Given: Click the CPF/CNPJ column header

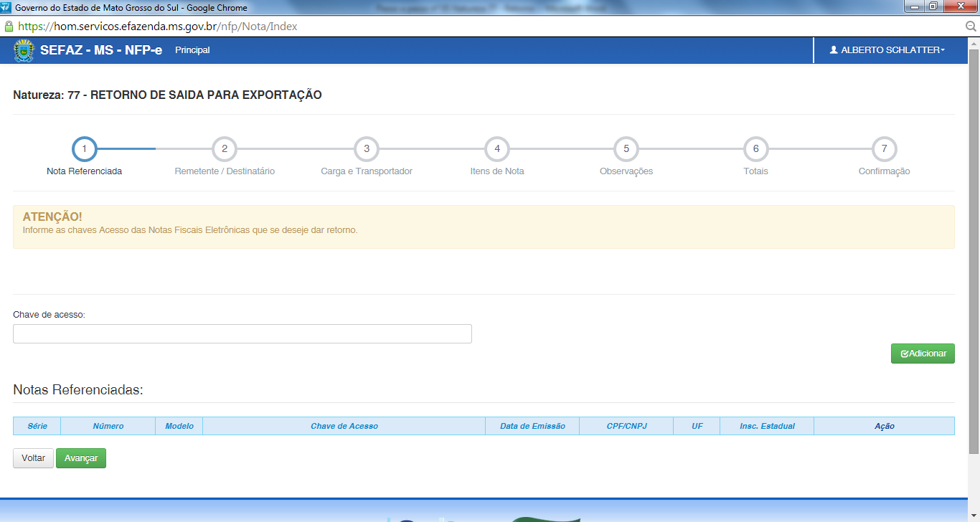Looking at the screenshot, I should (626, 426).
